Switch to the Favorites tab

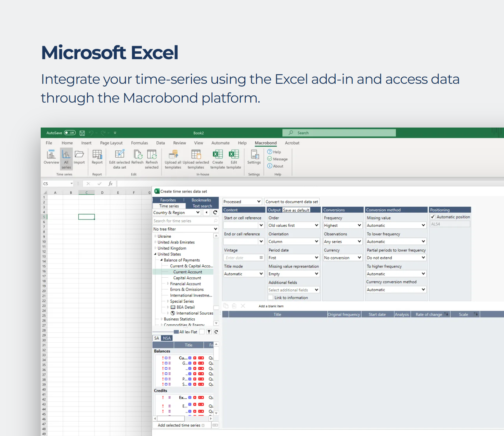click(x=168, y=200)
